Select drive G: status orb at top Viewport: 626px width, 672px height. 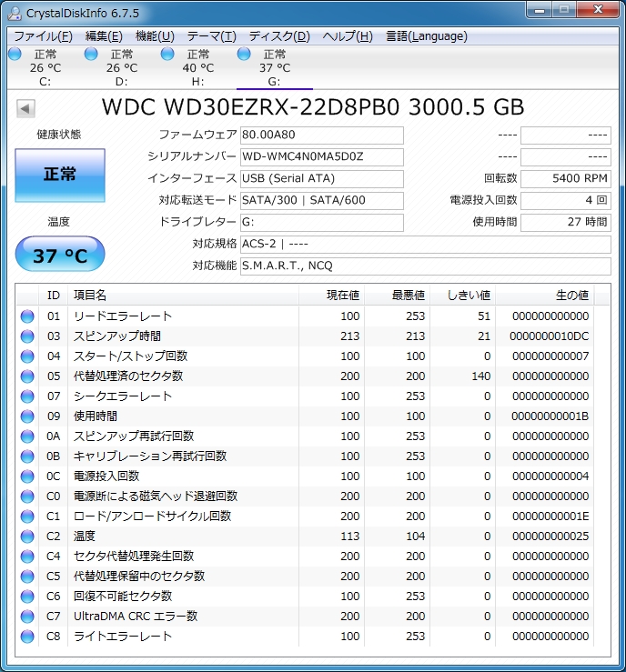(x=244, y=54)
